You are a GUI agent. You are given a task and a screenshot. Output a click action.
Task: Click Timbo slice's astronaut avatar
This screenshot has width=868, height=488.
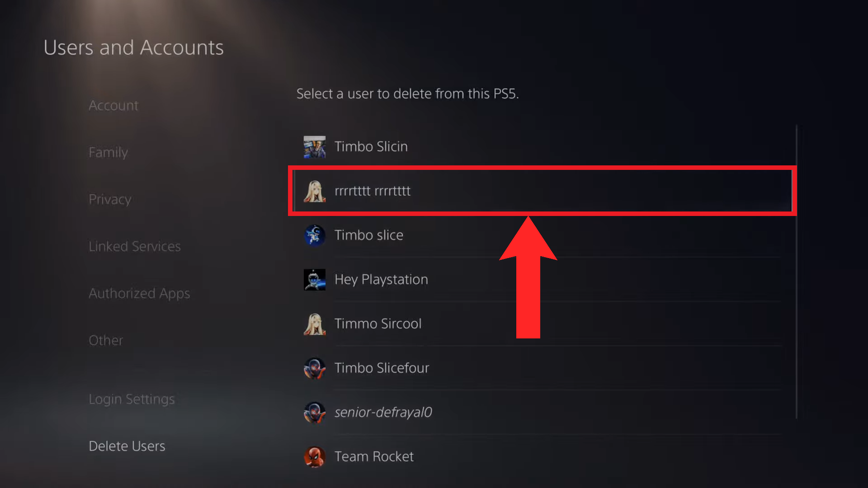pyautogui.click(x=314, y=235)
